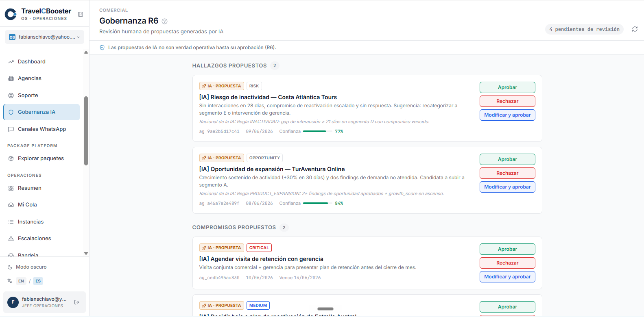Open the Mi Cola menu item
This screenshot has width=644, height=317.
click(41, 205)
